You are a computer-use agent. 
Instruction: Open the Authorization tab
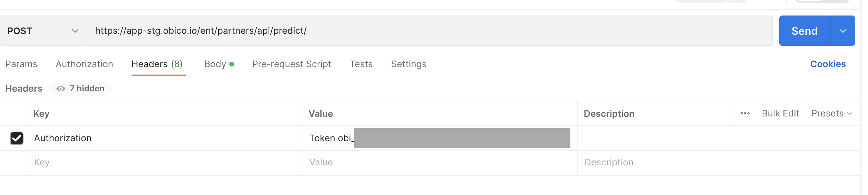coord(84,64)
